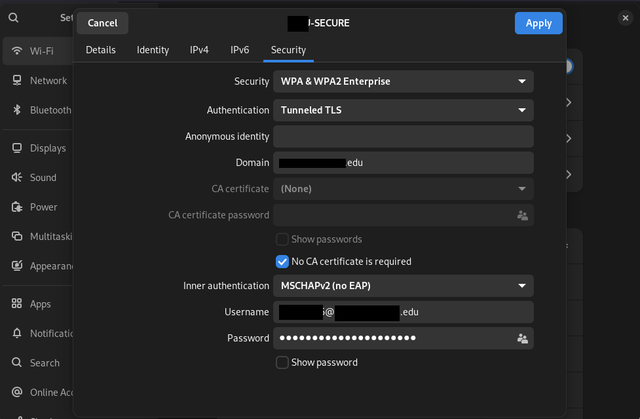Click the Domain input field
The height and width of the screenshot is (419, 640).
click(x=403, y=163)
